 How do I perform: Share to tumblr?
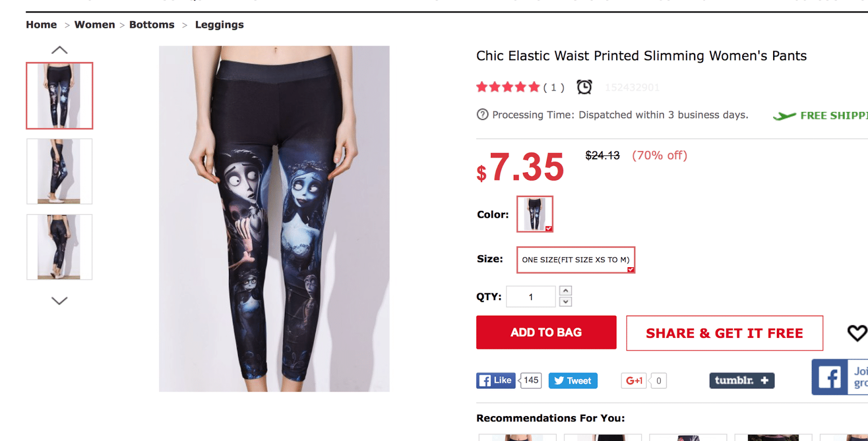pos(742,380)
